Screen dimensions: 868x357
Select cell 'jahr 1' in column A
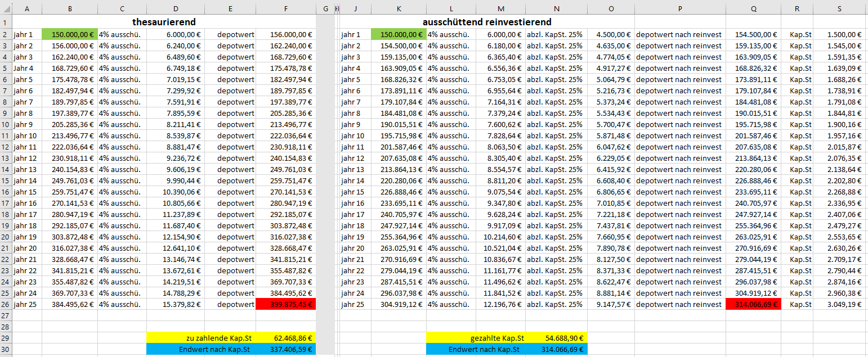27,34
